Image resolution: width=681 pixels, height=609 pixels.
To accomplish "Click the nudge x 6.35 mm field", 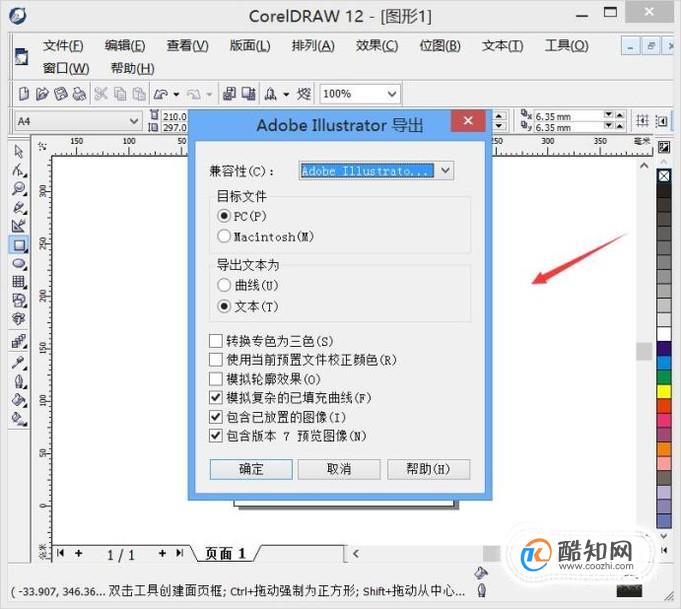I will 569,116.
